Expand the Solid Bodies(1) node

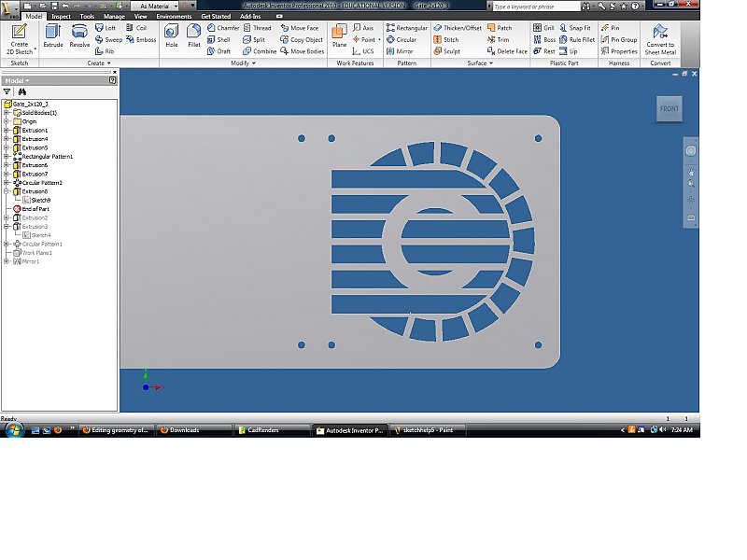click(7, 113)
